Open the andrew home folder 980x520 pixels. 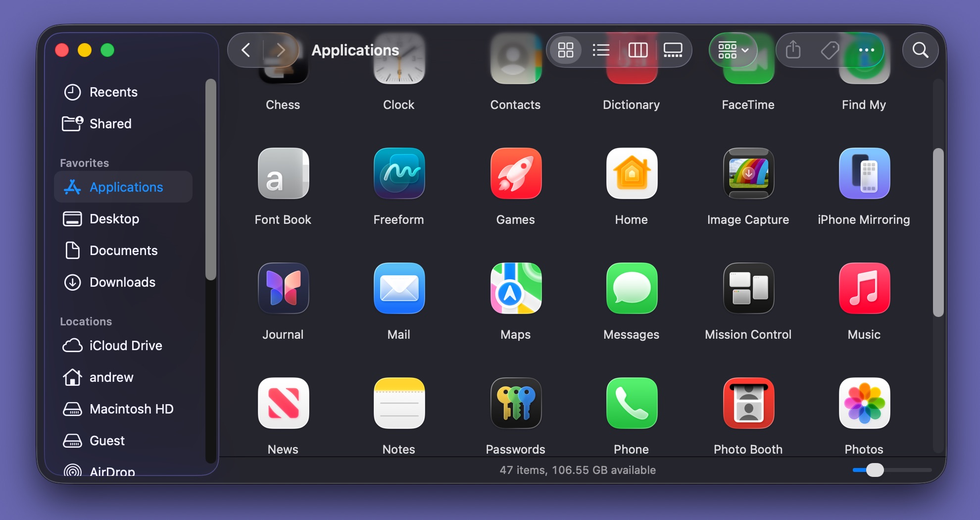[123, 377]
